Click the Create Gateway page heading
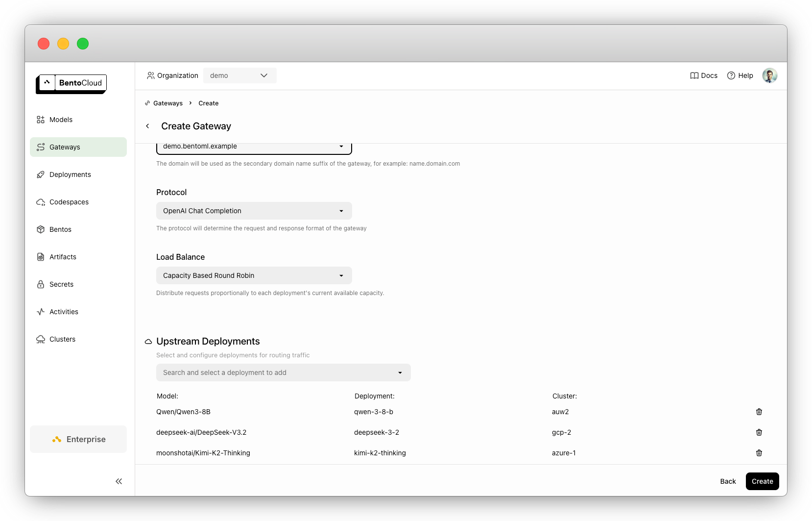 coord(196,126)
